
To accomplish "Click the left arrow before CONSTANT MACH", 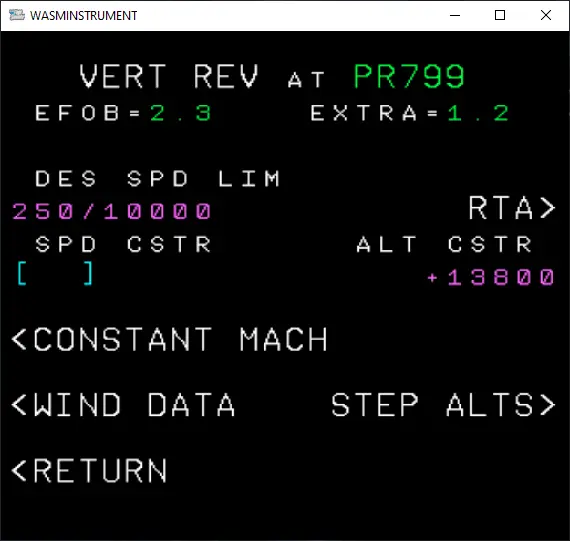I will (x=19, y=339).
